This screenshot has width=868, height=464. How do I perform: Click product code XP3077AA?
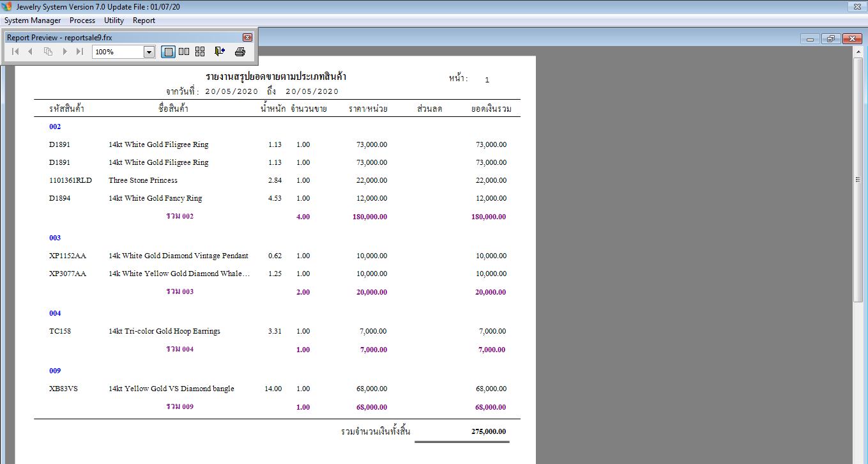tap(68, 274)
